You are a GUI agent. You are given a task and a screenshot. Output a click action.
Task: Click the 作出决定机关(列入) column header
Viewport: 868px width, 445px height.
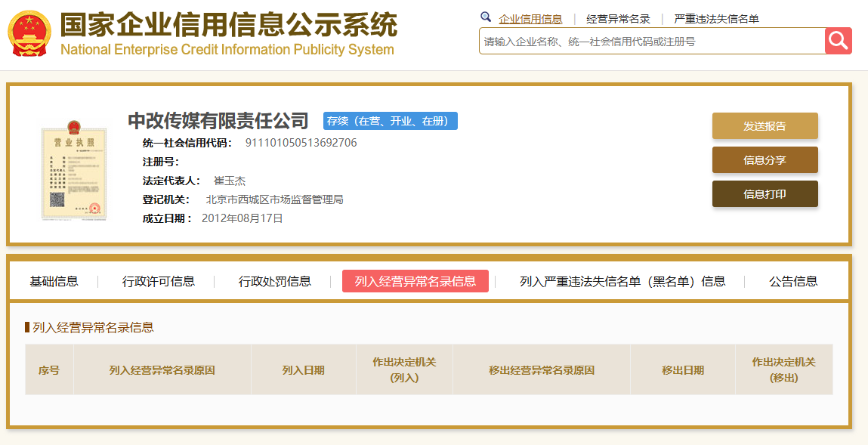tap(405, 369)
